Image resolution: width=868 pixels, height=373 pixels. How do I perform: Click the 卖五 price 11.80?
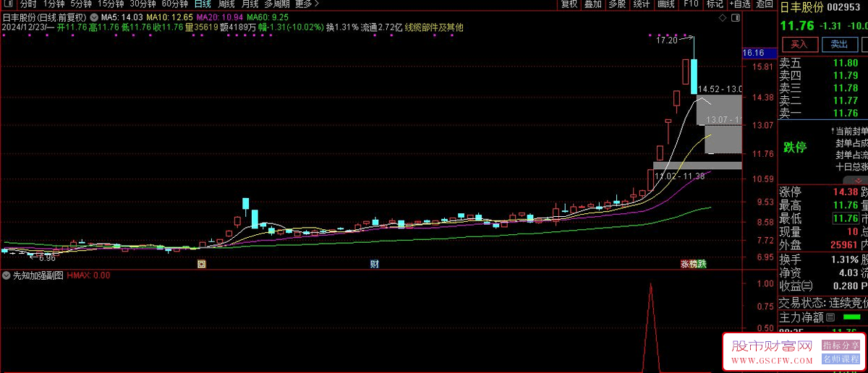(x=845, y=63)
